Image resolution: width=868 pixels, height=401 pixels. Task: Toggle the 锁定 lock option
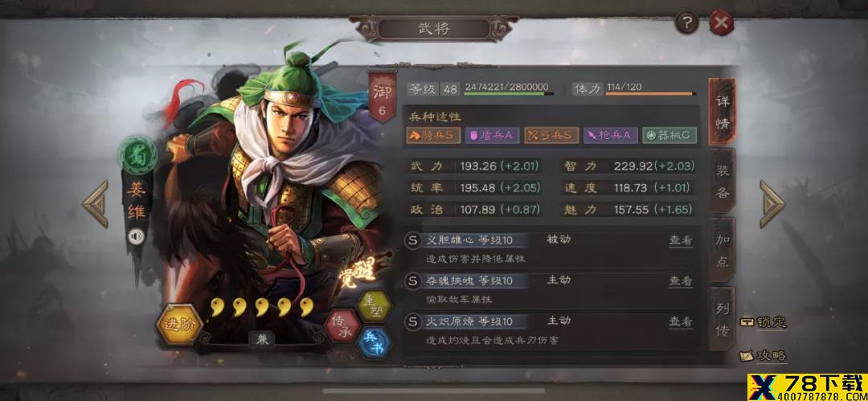pyautogui.click(x=764, y=322)
